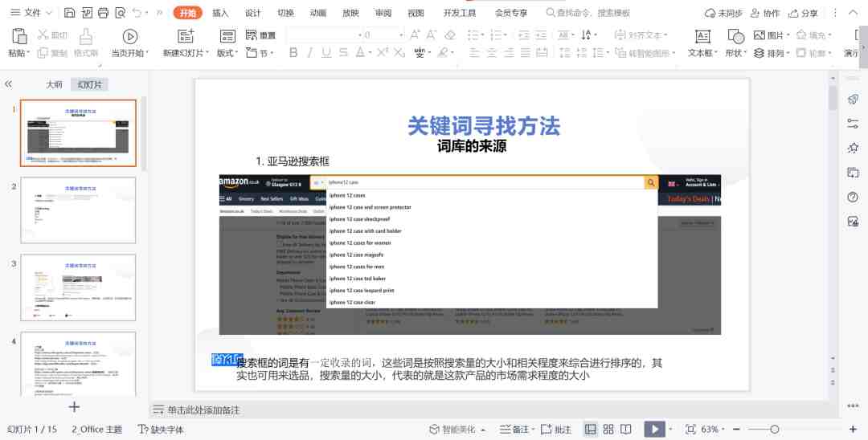Open the Layout (版式) dropdown
The width and height of the screenshot is (868, 440).
(227, 53)
